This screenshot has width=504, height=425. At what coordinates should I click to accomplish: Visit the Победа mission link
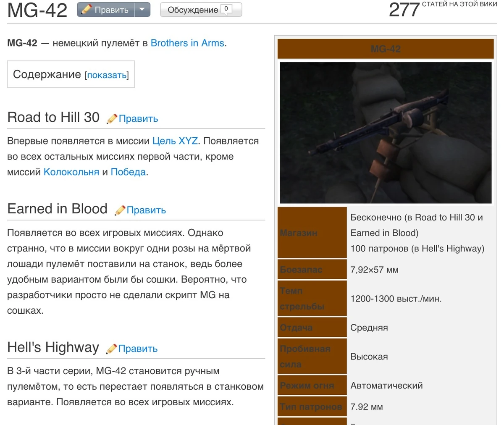point(128,172)
